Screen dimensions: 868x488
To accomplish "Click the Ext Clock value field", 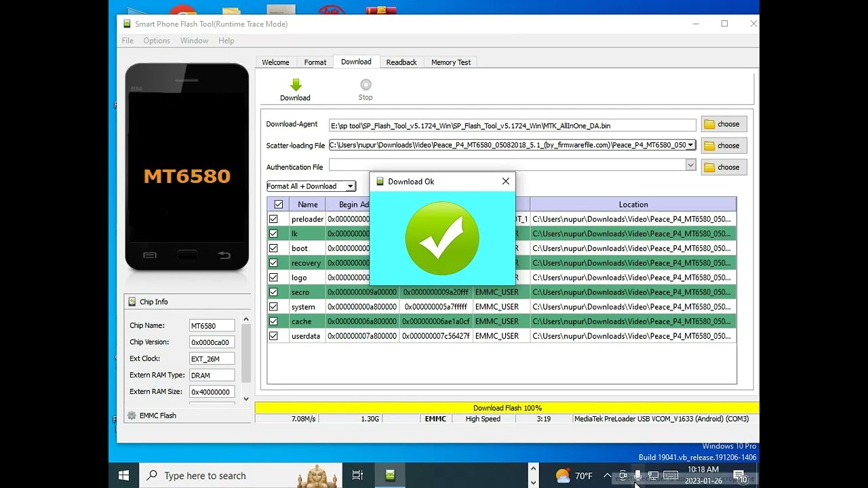I will click(212, 359).
